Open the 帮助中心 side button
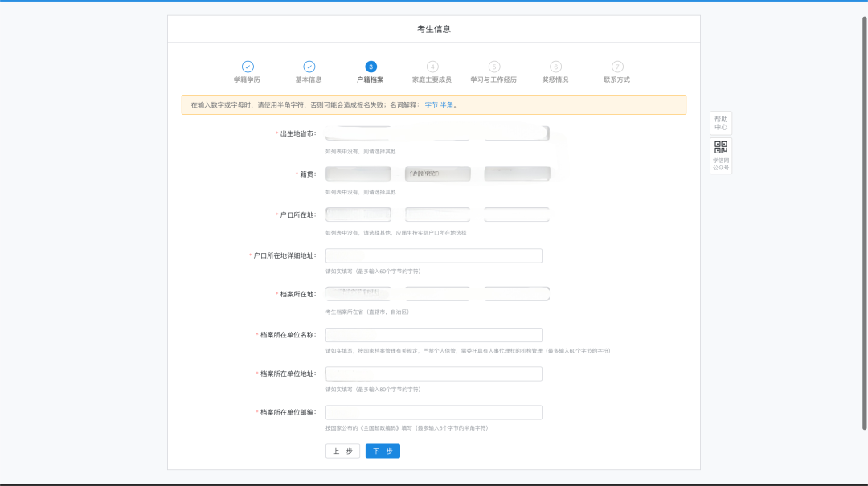The height and width of the screenshot is (486, 868). tap(721, 123)
